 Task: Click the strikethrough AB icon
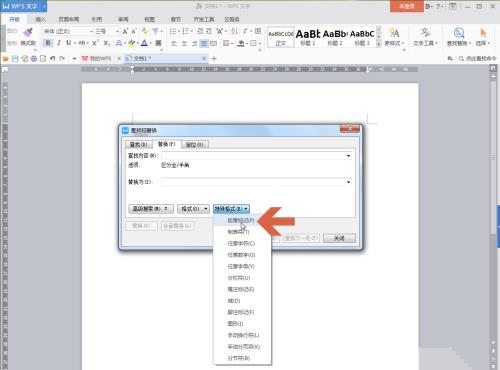[x=81, y=43]
